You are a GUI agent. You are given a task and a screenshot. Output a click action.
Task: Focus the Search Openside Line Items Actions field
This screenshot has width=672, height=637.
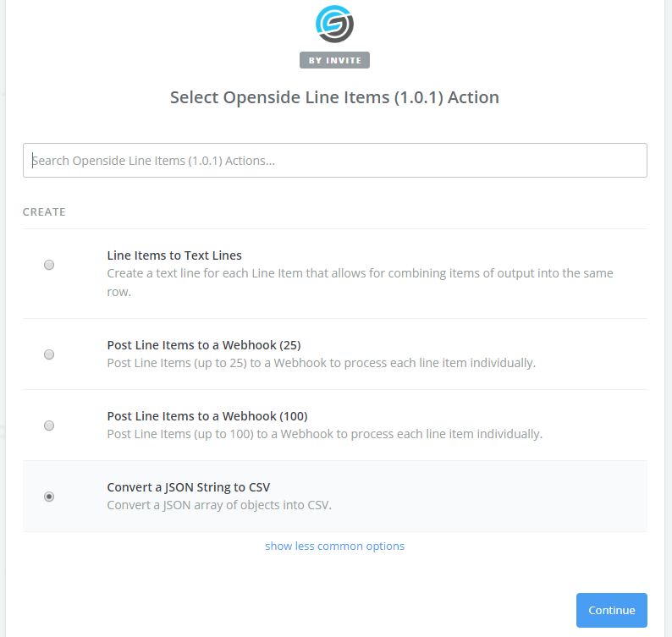(334, 160)
